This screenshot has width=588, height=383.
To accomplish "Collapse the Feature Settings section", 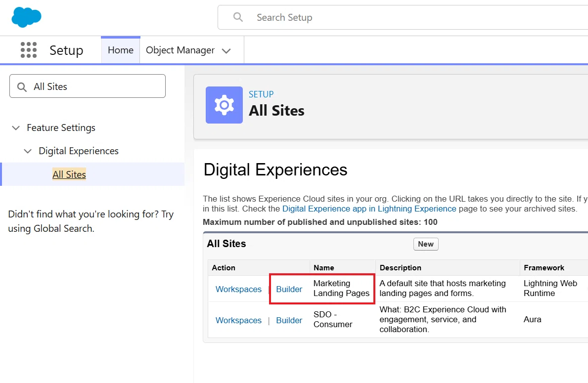I will point(16,128).
